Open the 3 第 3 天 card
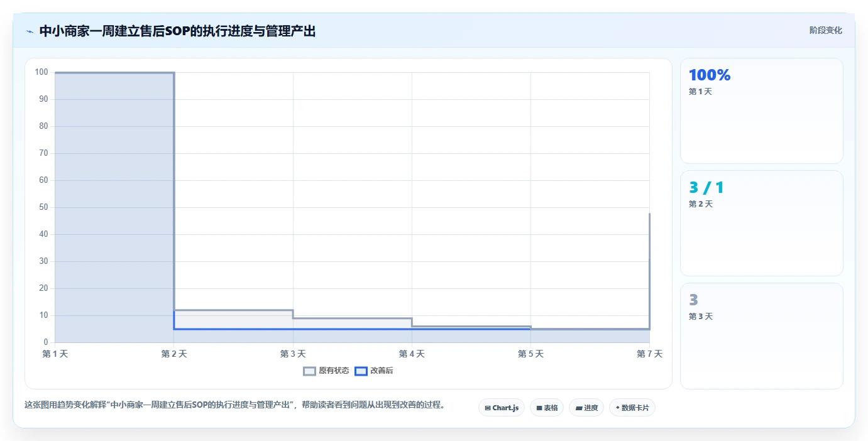Viewport: 868px width, 441px height. coord(762,336)
